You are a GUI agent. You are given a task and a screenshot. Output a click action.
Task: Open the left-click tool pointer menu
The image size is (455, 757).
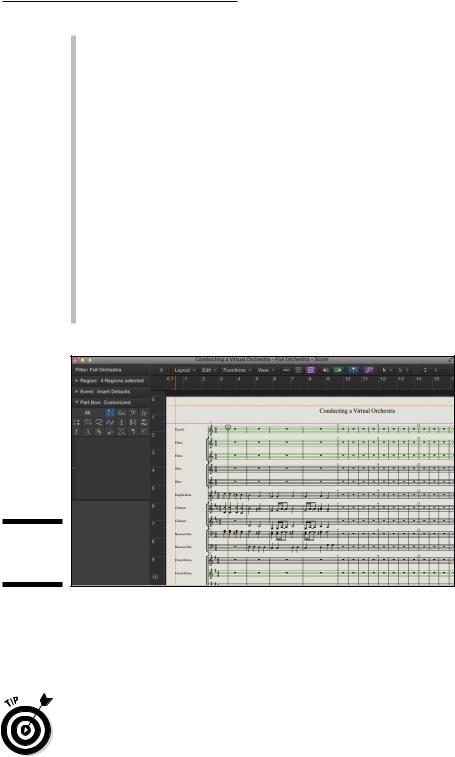pyautogui.click(x=386, y=370)
